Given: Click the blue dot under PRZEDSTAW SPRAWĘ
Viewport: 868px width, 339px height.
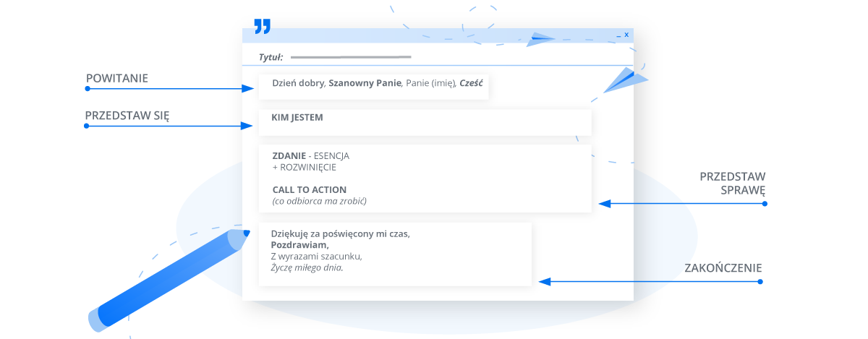Looking at the screenshot, I should pos(765,204).
